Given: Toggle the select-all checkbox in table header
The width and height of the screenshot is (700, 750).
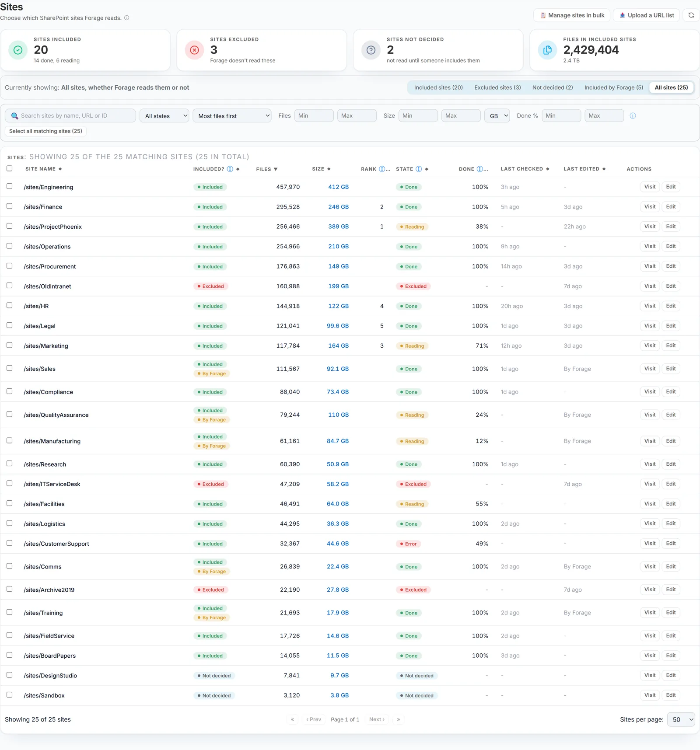Looking at the screenshot, I should 10,168.
